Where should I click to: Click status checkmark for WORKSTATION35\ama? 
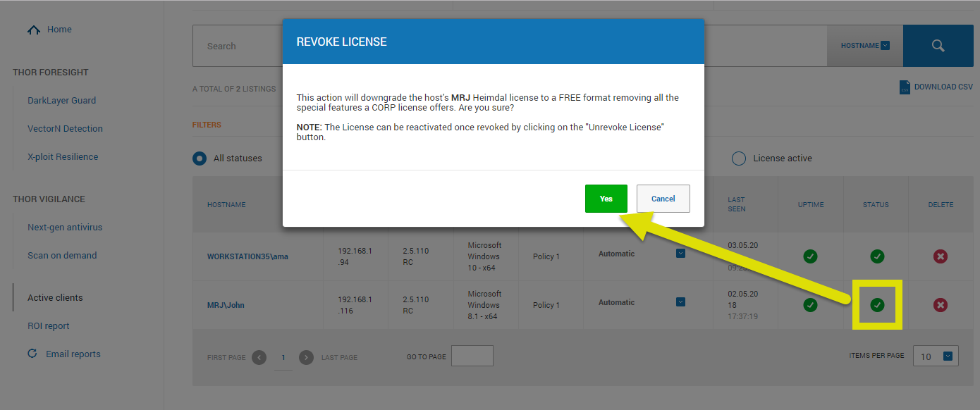coord(877,256)
